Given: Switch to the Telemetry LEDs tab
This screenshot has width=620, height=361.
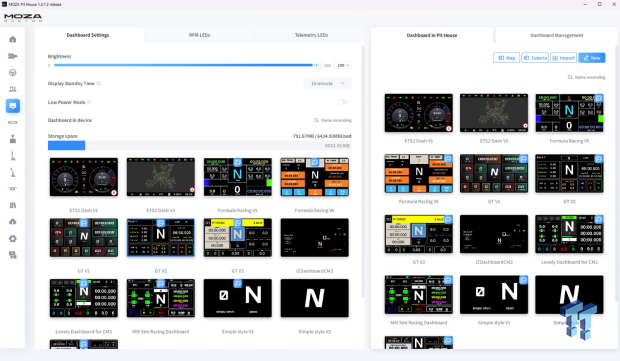Looking at the screenshot, I should [311, 35].
